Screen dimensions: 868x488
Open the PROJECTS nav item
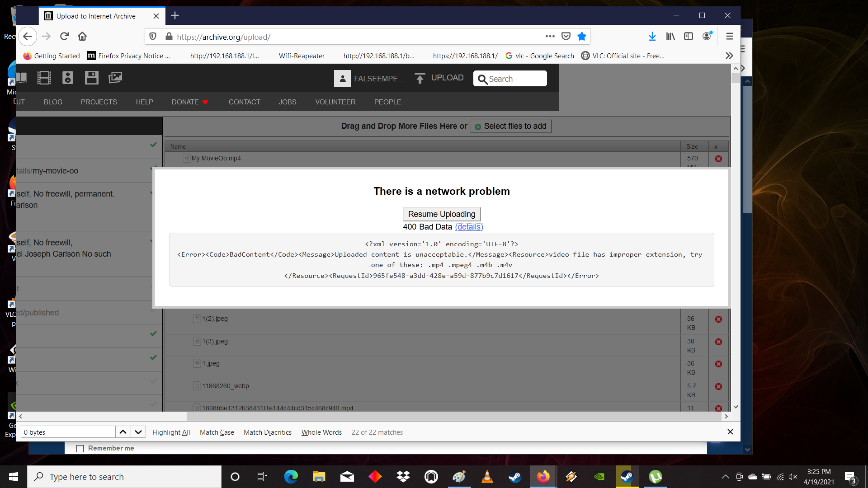point(99,102)
